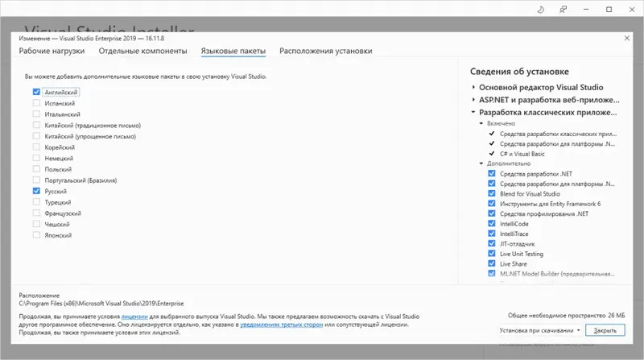Image resolution: width=644 pixels, height=360 pixels.
Task: Check the Французский checkbox
Action: pos(36,213)
